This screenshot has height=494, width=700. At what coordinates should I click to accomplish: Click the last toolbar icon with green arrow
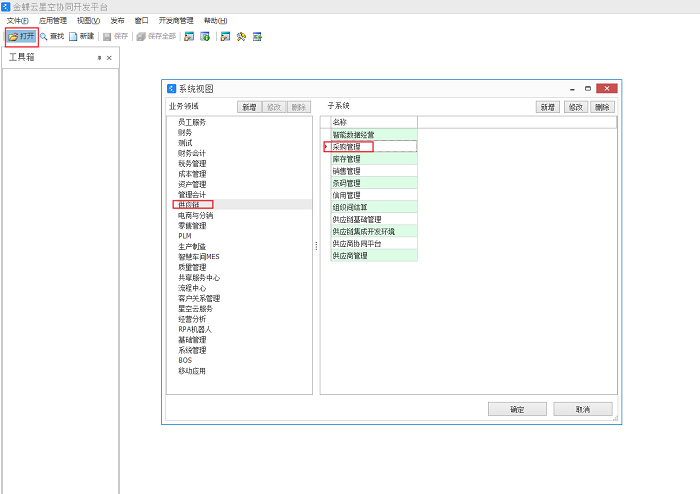click(257, 36)
